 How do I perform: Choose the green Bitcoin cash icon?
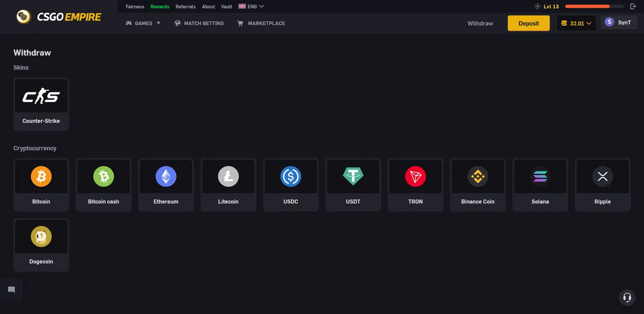coord(103,177)
